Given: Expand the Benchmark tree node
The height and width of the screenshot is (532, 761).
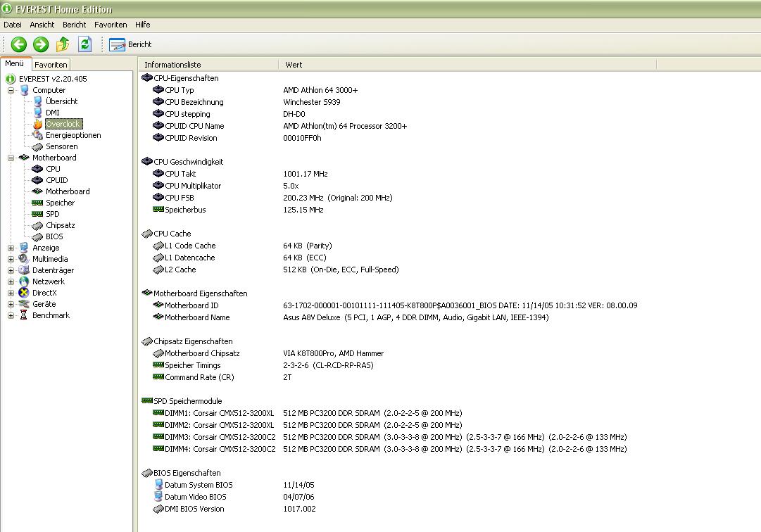Looking at the screenshot, I should click(x=11, y=315).
